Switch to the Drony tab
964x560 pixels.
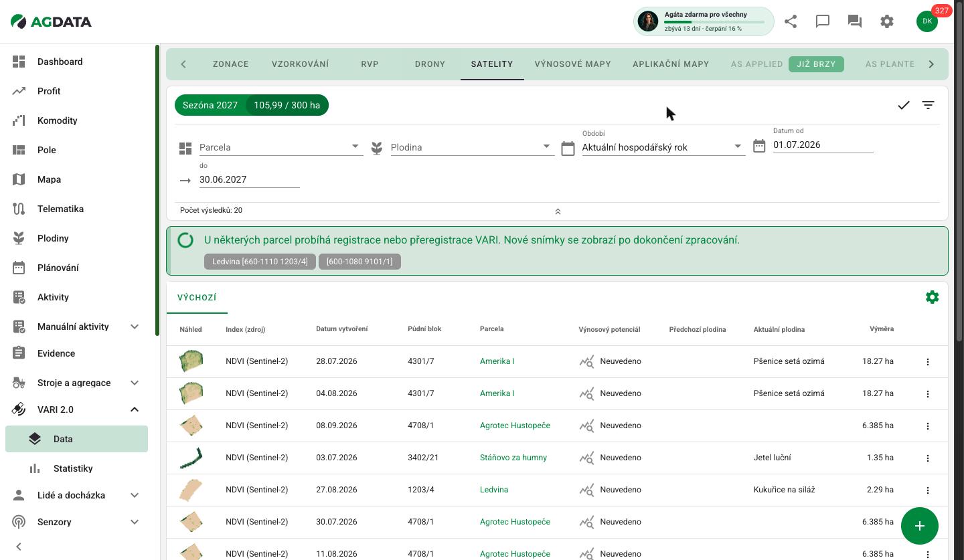[x=430, y=64]
